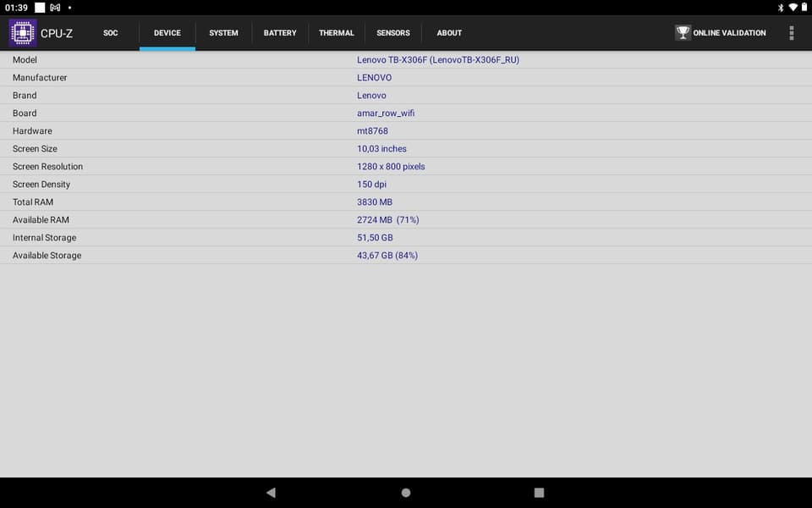The height and width of the screenshot is (508, 812).
Task: Tap the Bluetooth status icon
Action: 781,8
